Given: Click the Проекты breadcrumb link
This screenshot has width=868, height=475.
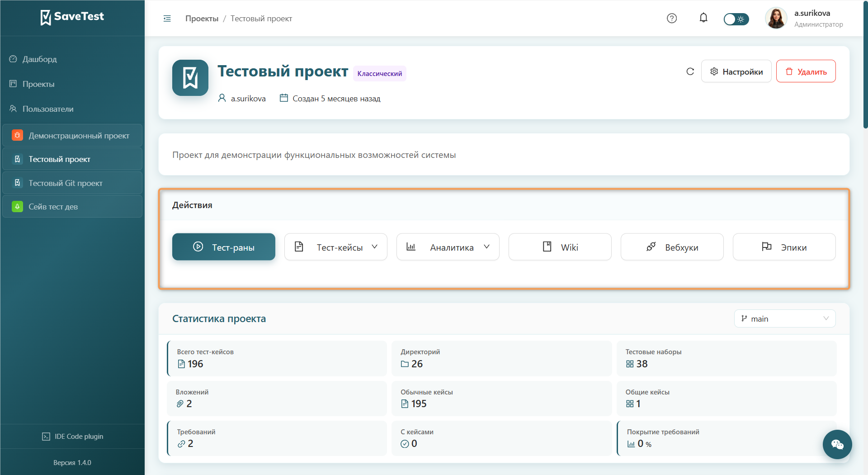Looking at the screenshot, I should pos(202,19).
